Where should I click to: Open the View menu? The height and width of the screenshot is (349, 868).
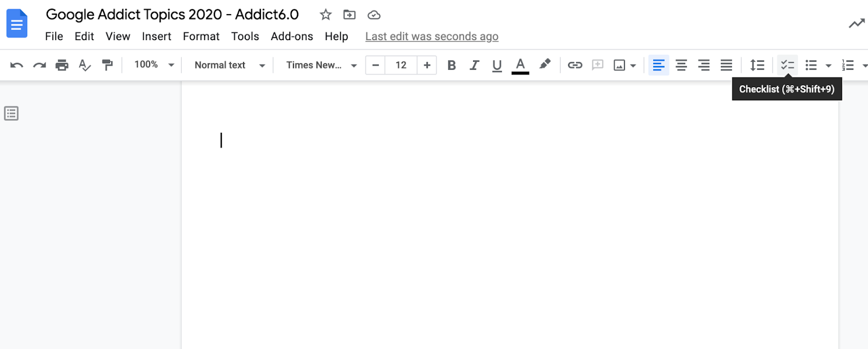(x=118, y=36)
